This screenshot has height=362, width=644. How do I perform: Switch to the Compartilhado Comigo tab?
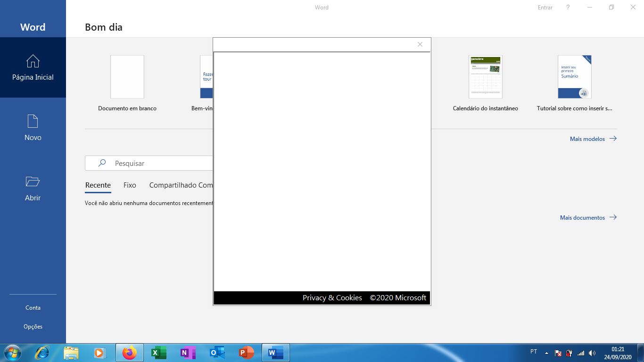[x=181, y=185]
